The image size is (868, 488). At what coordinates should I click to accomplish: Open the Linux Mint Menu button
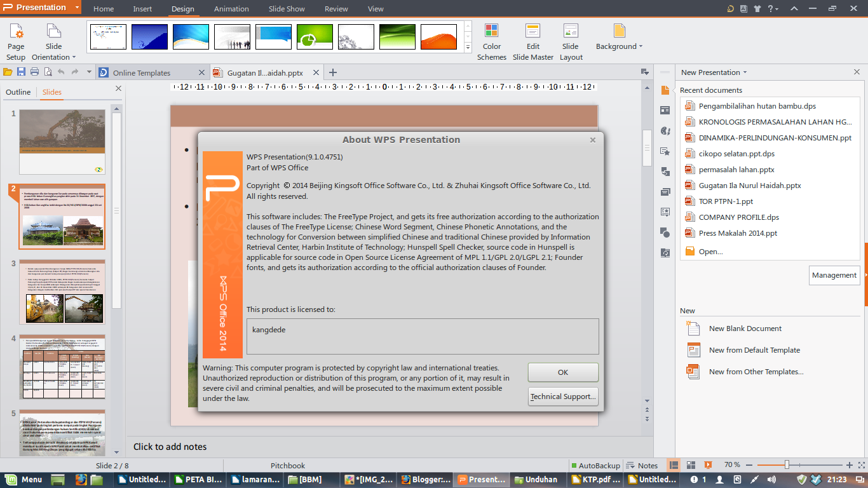(24, 480)
